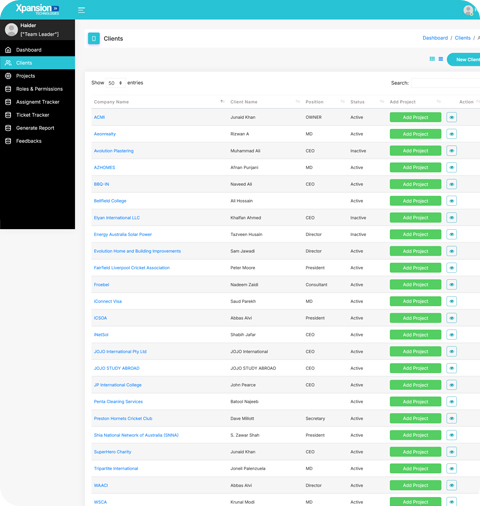Switch to list view icon
This screenshot has width=480, height=506.
pyautogui.click(x=441, y=59)
